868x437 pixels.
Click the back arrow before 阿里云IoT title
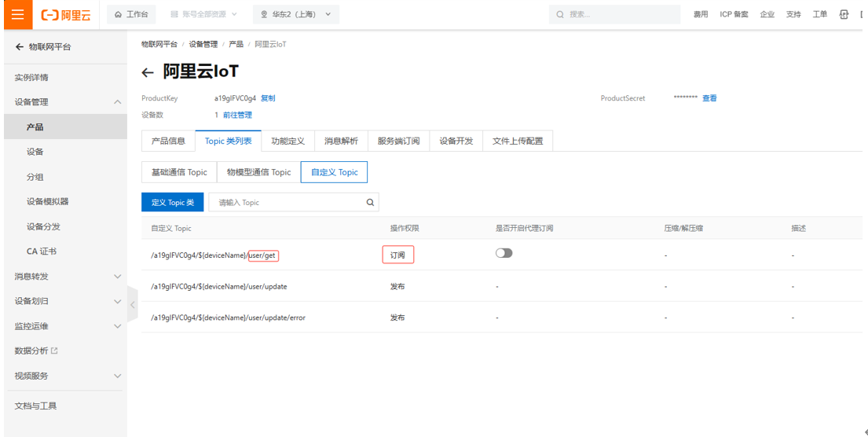pyautogui.click(x=147, y=72)
